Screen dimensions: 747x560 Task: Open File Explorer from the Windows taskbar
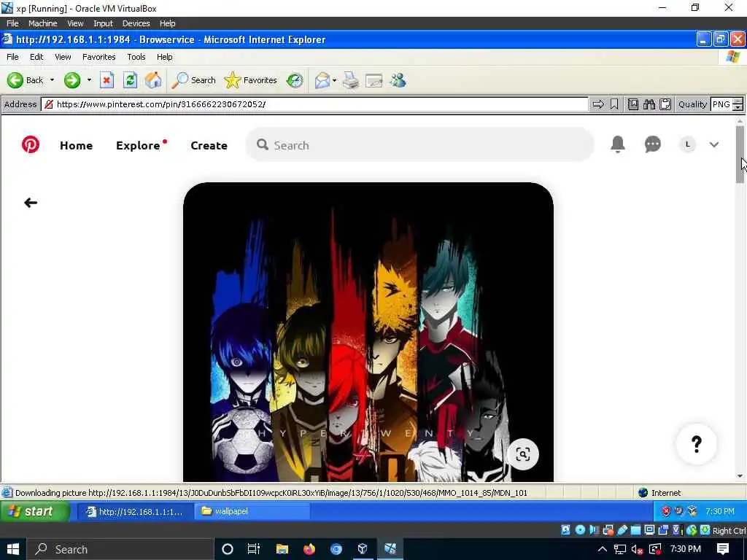pyautogui.click(x=282, y=549)
